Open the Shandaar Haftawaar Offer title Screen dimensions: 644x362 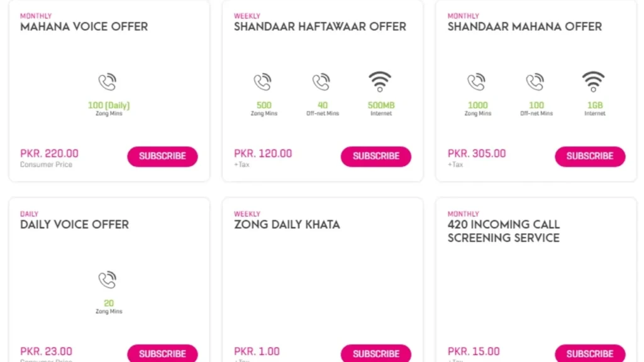coord(320,27)
